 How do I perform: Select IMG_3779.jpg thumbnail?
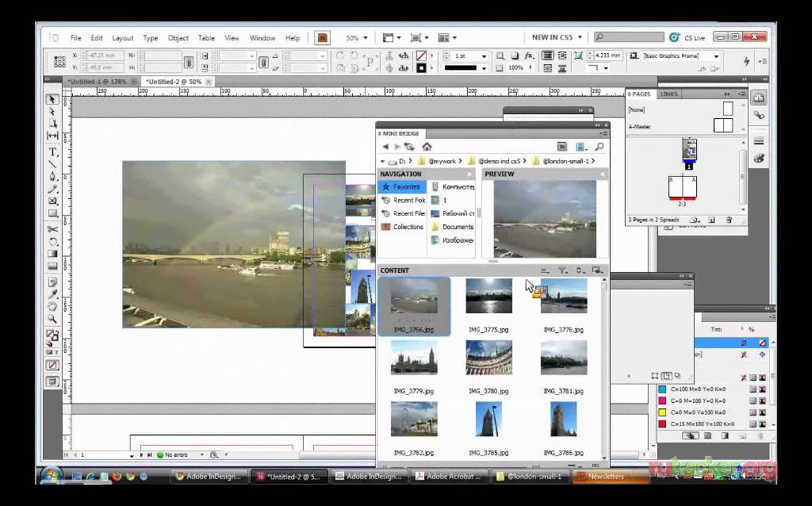point(414,358)
